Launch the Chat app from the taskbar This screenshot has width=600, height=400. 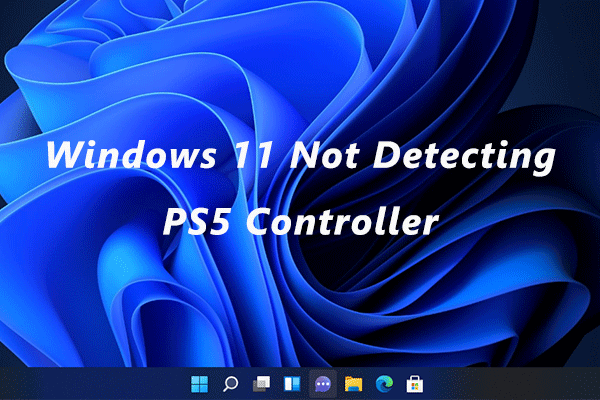323,384
